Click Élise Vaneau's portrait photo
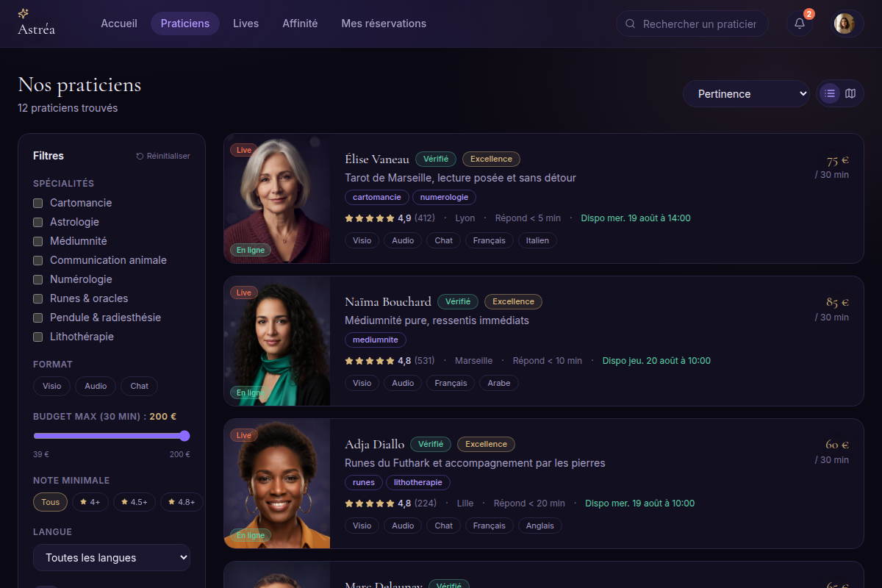Image resolution: width=882 pixels, height=588 pixels. coord(277,198)
